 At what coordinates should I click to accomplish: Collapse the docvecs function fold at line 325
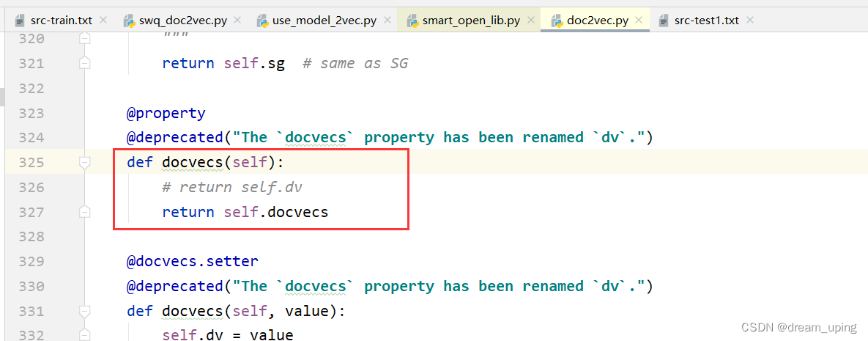click(x=85, y=163)
